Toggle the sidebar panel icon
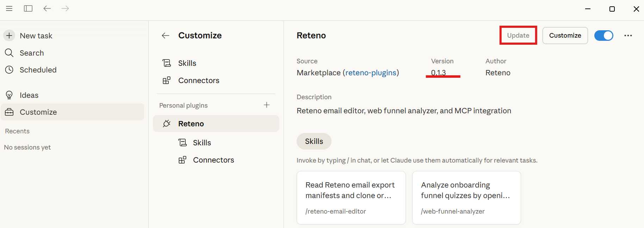Viewport: 644px width, 228px height. point(28,8)
